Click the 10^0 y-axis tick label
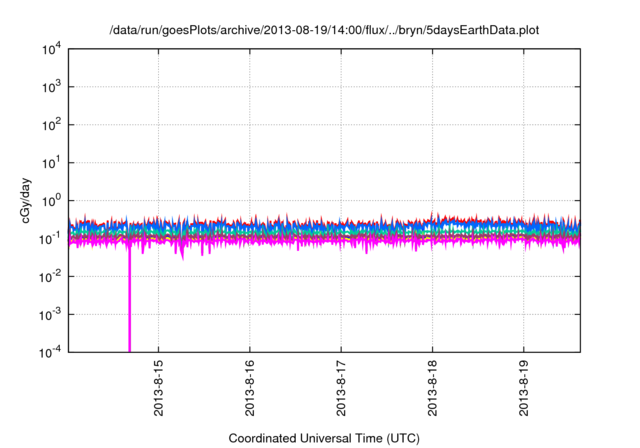640x448 pixels. coord(51,201)
